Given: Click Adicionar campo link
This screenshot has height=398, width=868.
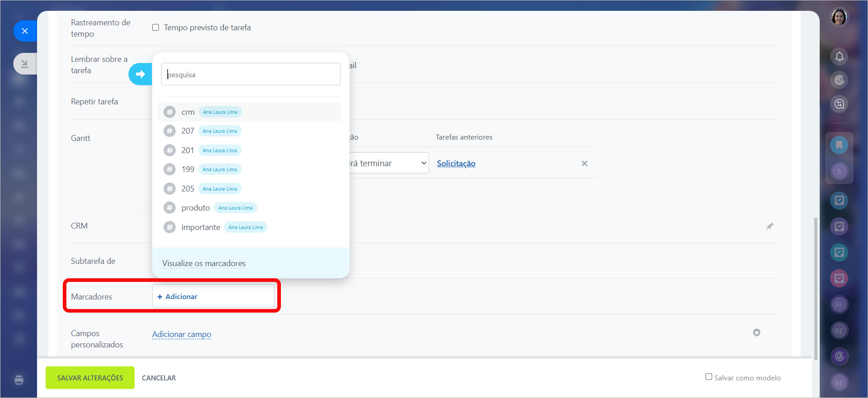Looking at the screenshot, I should point(182,334).
